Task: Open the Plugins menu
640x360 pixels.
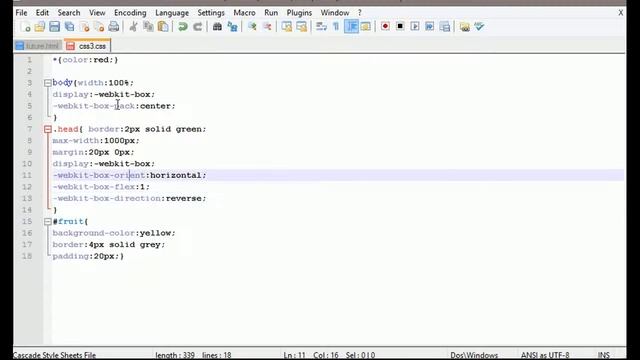Action: coord(299,13)
